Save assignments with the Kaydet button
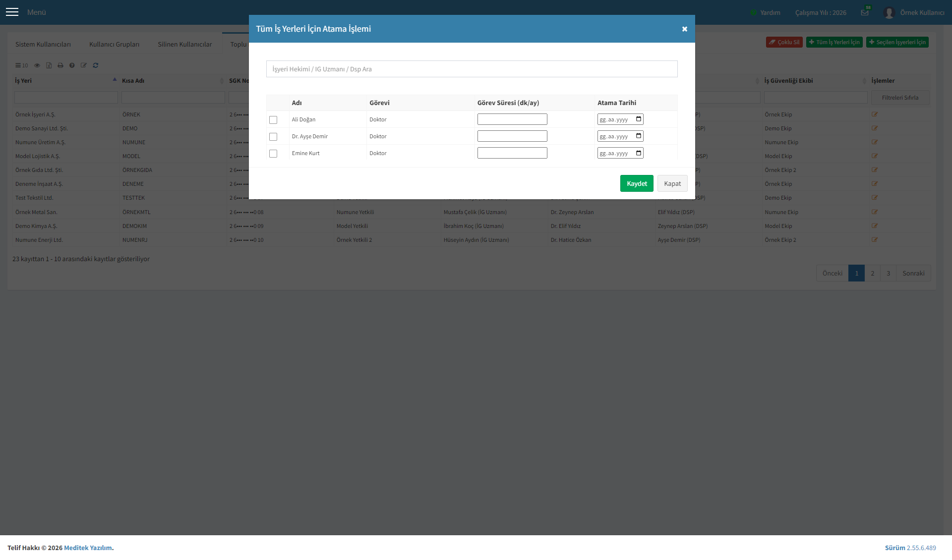Screen dimensions: 952x560 tap(637, 183)
